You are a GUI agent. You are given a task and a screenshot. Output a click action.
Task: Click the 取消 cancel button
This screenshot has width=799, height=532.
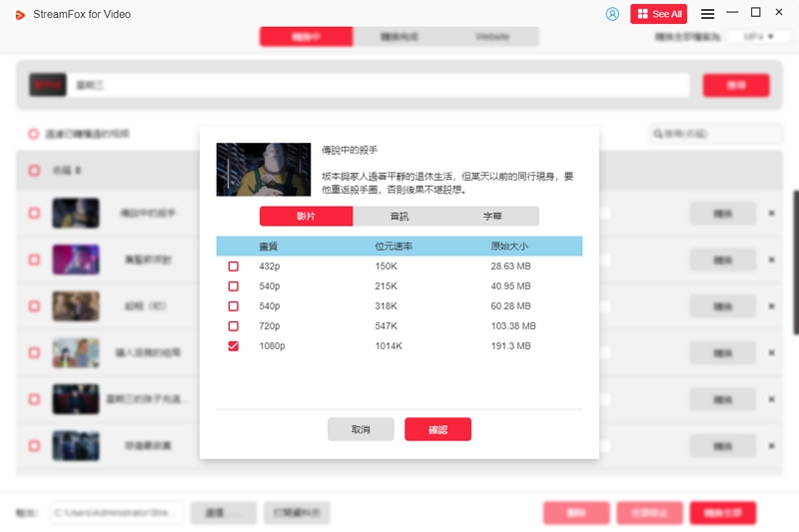click(x=361, y=429)
